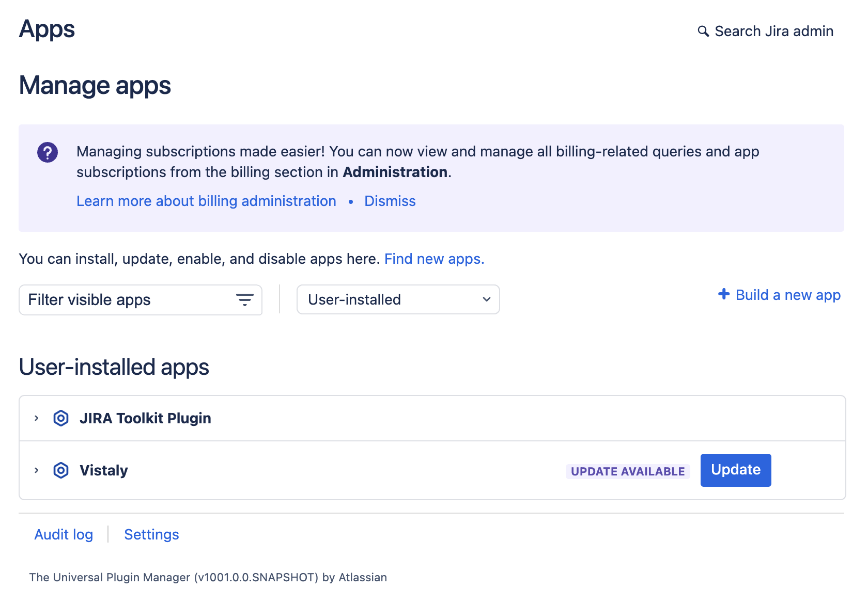
Task: Select the Vistaly app name
Action: pyautogui.click(x=104, y=470)
